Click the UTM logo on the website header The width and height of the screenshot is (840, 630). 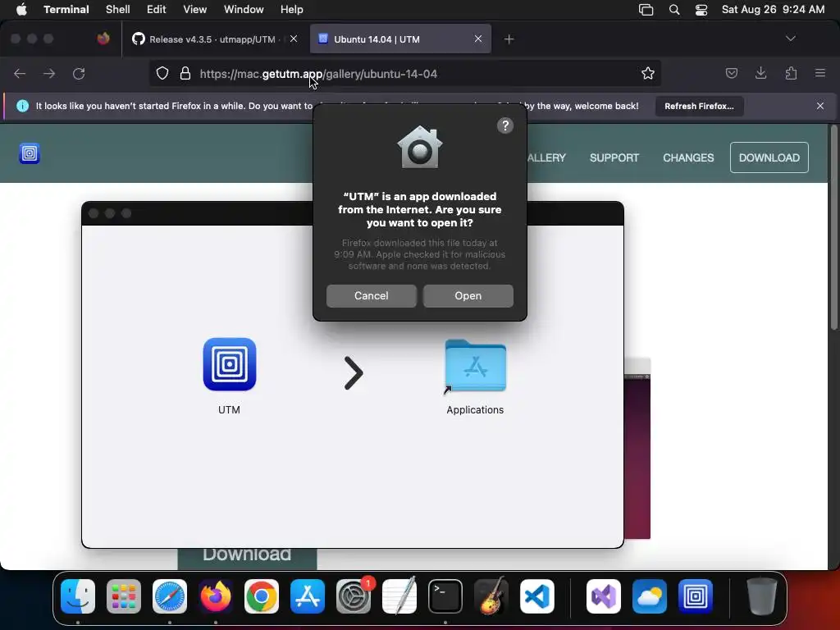pos(30,153)
